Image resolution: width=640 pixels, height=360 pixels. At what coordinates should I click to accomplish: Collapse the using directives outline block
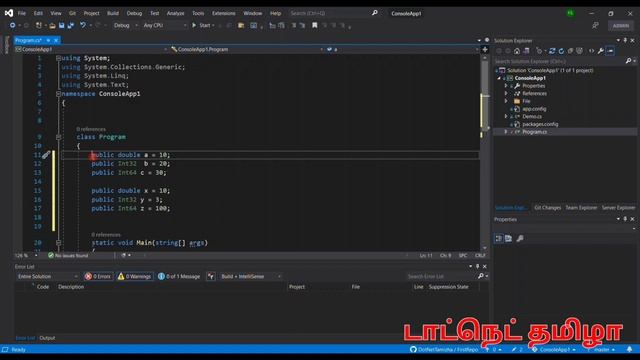click(58, 58)
